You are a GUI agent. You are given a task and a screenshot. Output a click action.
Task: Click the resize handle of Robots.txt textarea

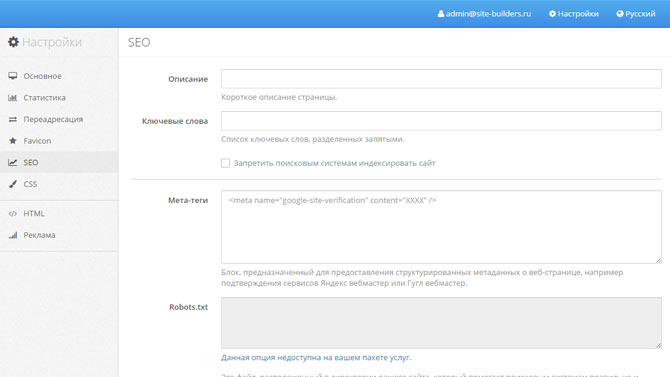point(658,345)
